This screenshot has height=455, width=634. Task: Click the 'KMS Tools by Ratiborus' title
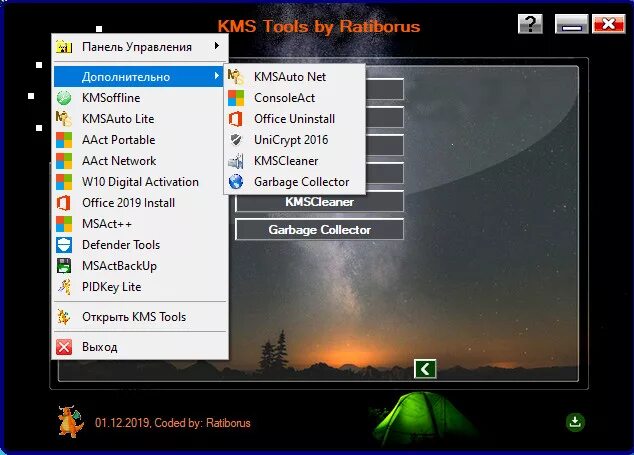tap(319, 26)
